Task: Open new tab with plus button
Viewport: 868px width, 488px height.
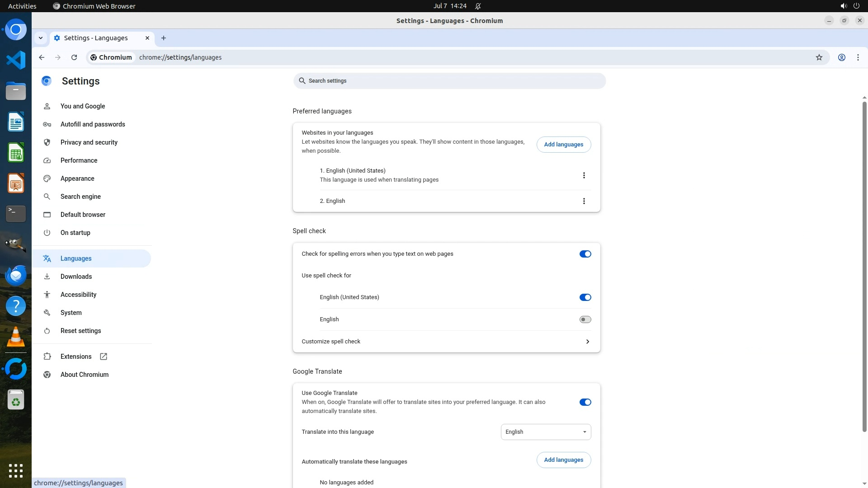Action: [164, 38]
